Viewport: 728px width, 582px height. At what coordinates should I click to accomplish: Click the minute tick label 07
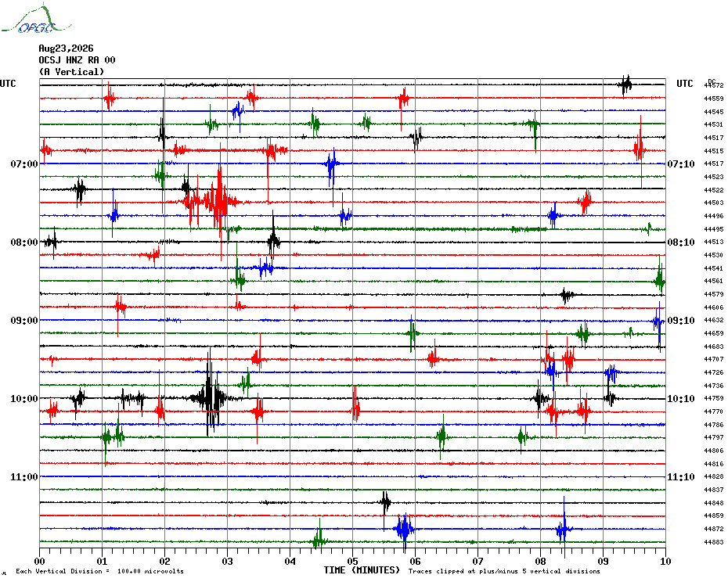(x=478, y=561)
